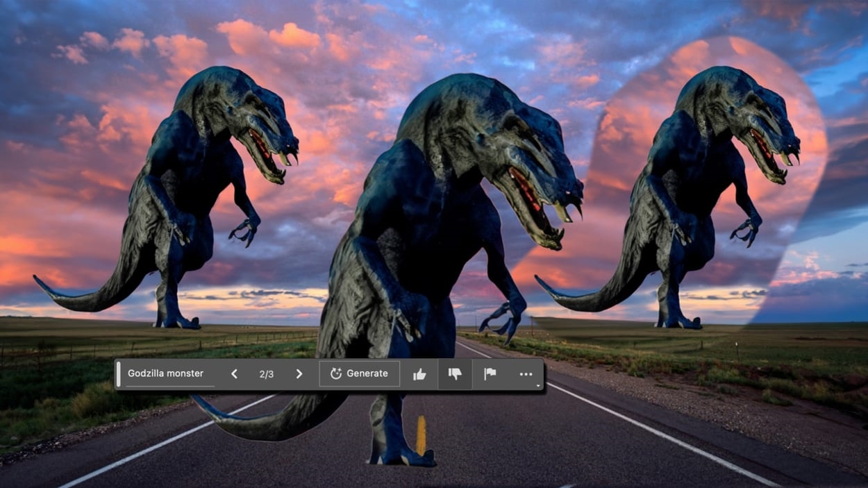Grab the taskbar handle at left edge

point(119,374)
